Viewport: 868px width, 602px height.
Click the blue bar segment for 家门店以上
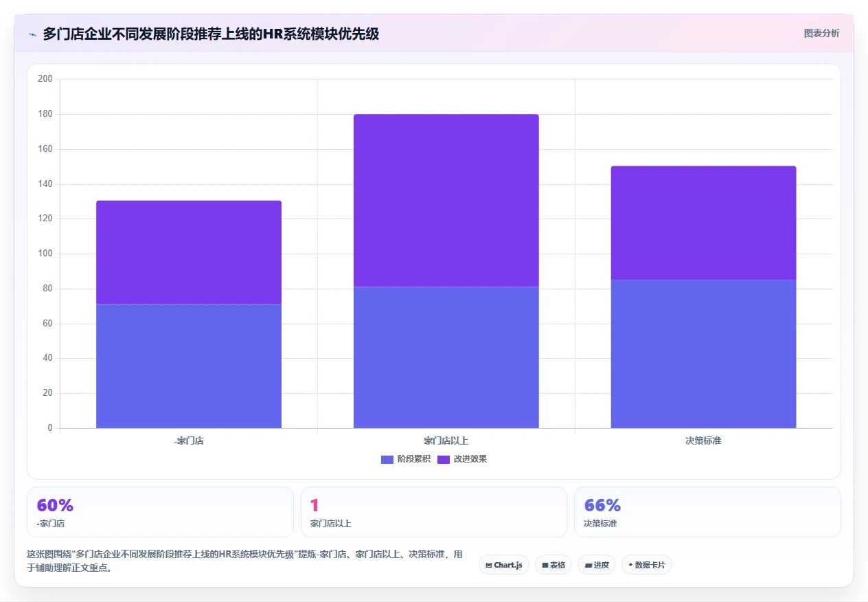tap(446, 357)
